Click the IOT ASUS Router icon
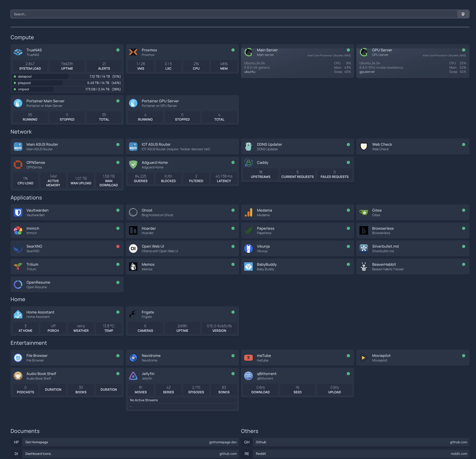Image resolution: width=476 pixels, height=459 pixels. click(133, 147)
